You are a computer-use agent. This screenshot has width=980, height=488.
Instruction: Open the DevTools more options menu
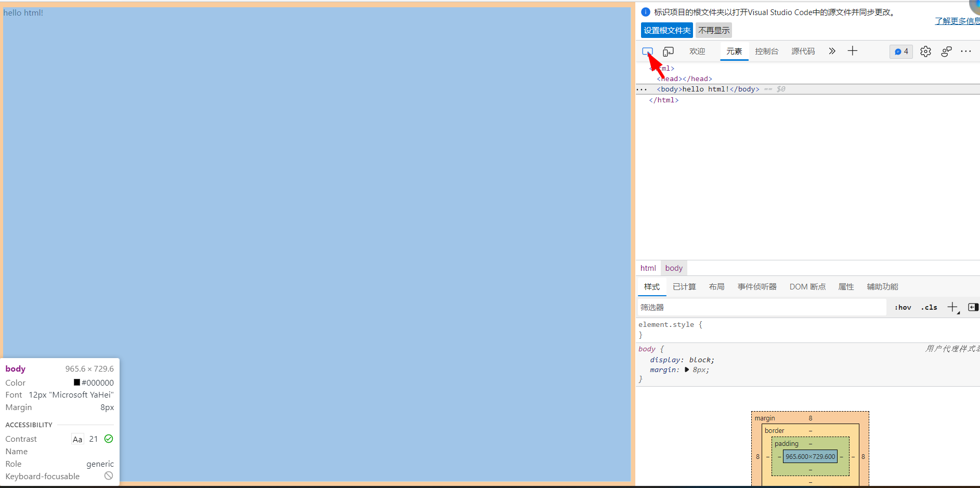(966, 51)
